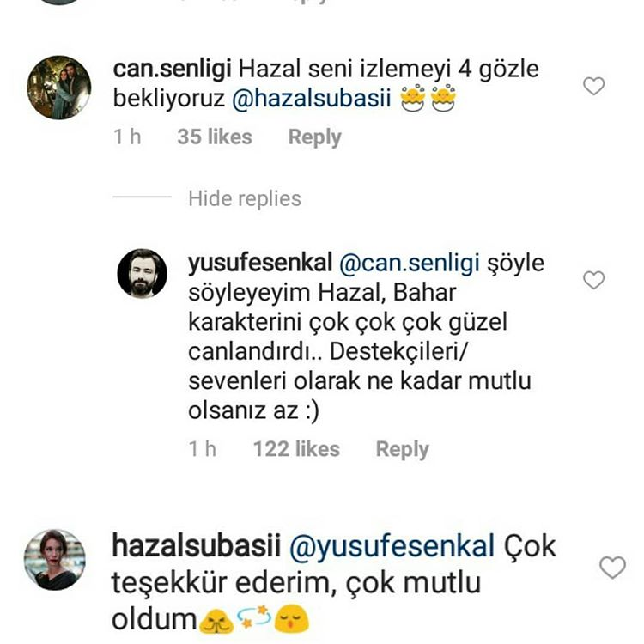644x644 pixels.
Task: Open yusufesenkal profile picture
Action: [142, 273]
